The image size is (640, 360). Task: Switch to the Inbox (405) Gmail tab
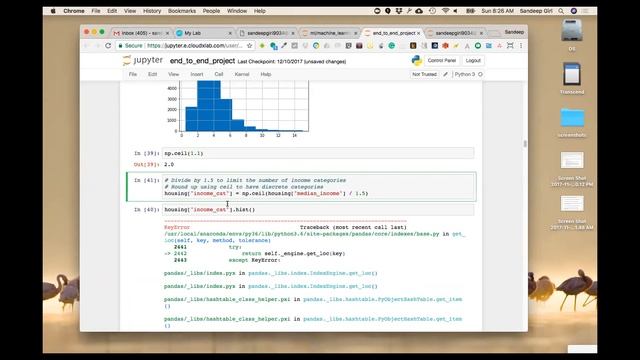[141, 33]
